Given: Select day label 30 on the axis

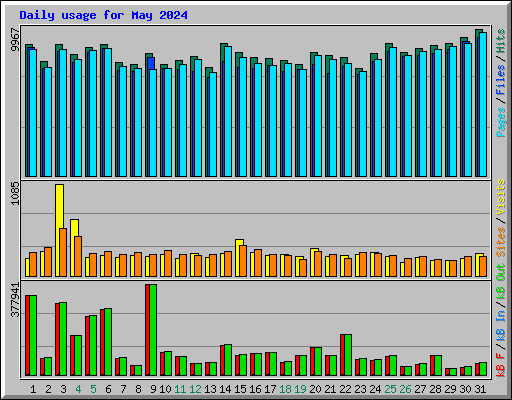Looking at the screenshot, I should click(465, 389).
